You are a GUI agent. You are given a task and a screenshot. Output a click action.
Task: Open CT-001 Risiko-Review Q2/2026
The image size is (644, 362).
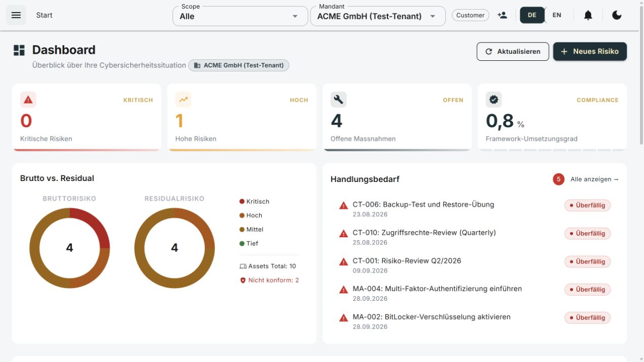[x=475, y=265]
